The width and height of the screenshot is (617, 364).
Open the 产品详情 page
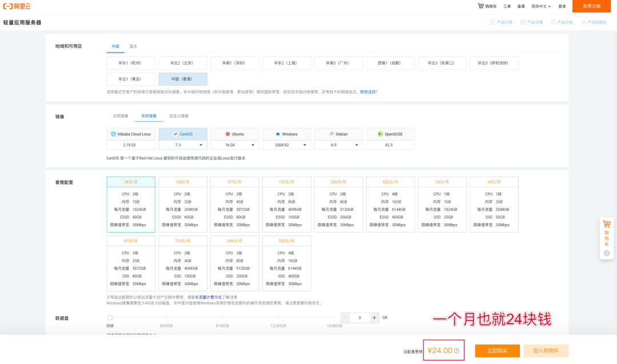tap(532, 22)
